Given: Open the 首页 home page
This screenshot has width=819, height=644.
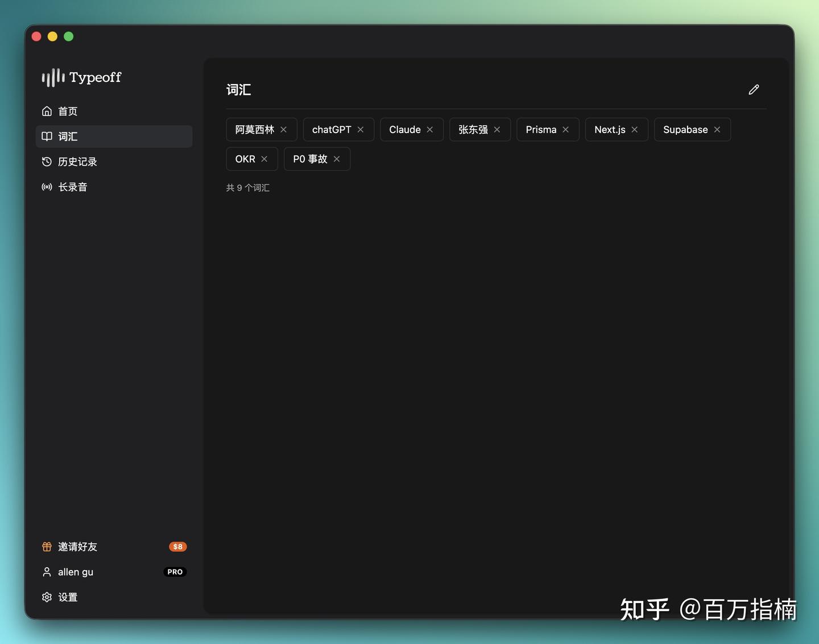Looking at the screenshot, I should click(x=114, y=112).
